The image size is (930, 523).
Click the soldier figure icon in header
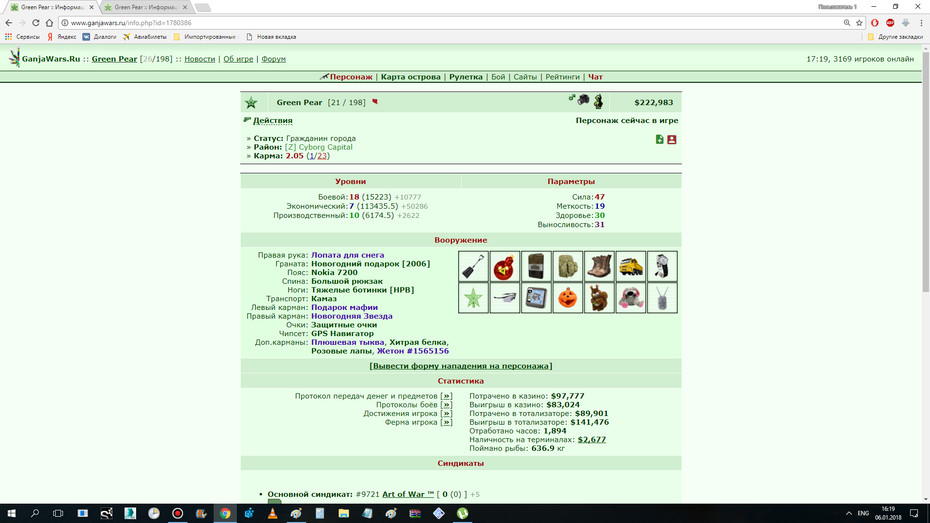(598, 101)
